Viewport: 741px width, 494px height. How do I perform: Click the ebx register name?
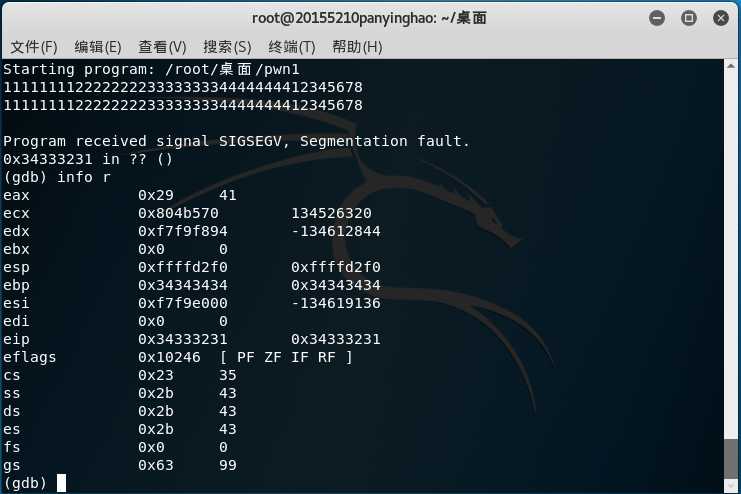pyautogui.click(x=16, y=249)
